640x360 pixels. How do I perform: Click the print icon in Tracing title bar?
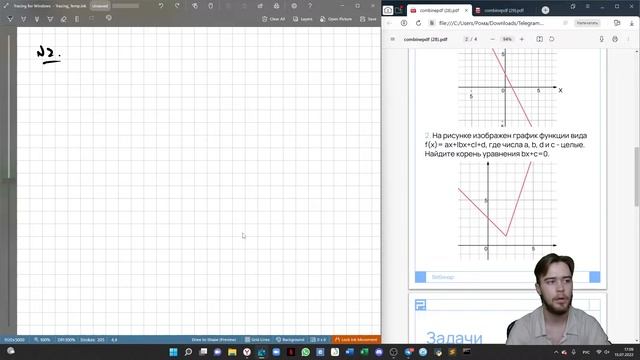pos(277,6)
